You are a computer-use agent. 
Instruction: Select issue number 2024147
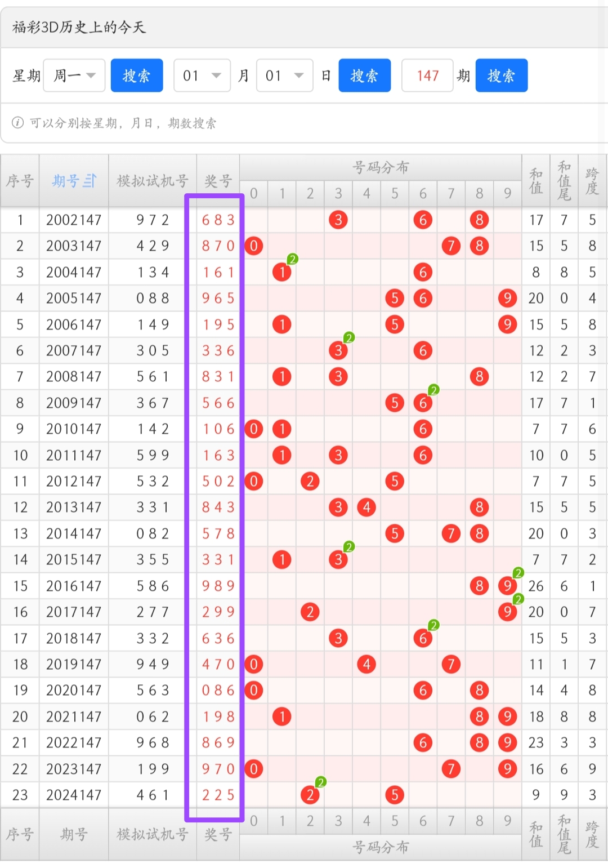[74, 795]
